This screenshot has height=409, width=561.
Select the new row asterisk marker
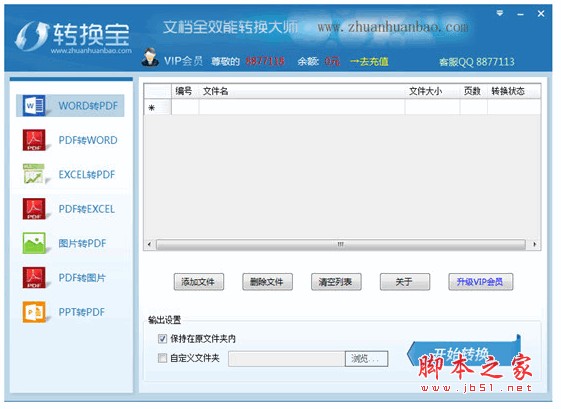(152, 107)
